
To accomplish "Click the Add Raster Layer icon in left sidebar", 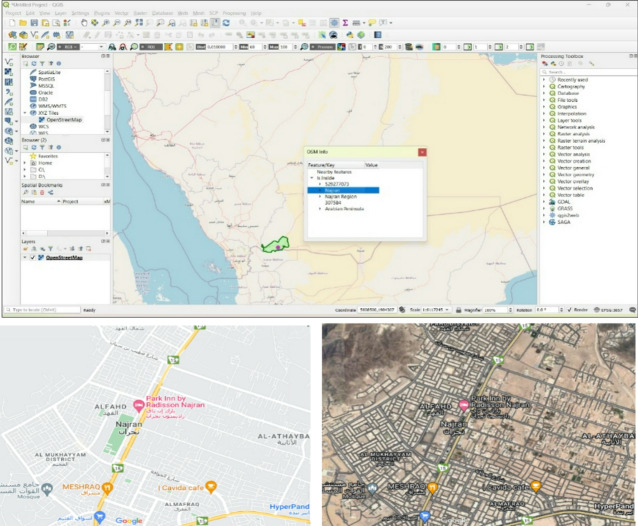I will coord(9,72).
